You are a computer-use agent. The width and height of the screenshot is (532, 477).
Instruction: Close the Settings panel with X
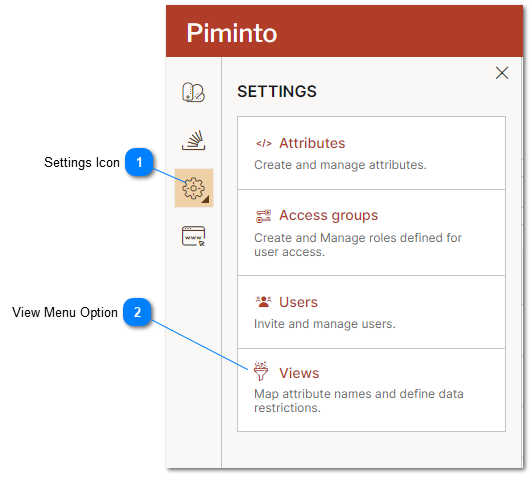tap(501, 73)
